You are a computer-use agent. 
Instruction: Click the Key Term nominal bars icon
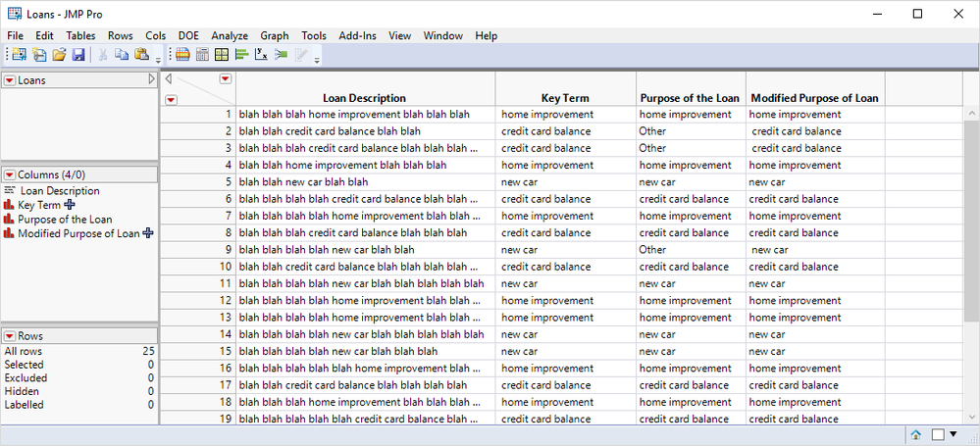(x=9, y=205)
